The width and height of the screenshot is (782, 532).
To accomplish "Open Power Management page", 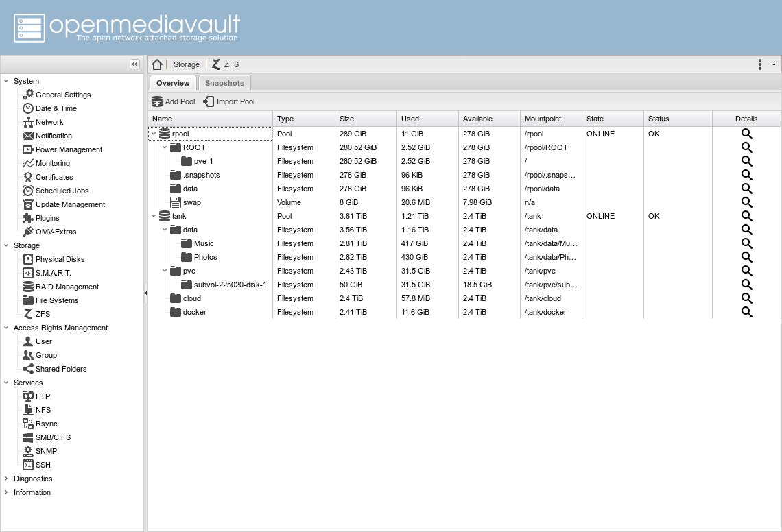I will 69,149.
